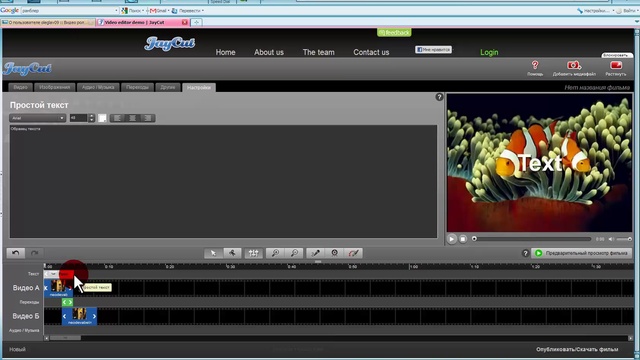Viewport: 640px width, 360px height.
Task: Increase font size with the stepper
Action: click(91, 116)
